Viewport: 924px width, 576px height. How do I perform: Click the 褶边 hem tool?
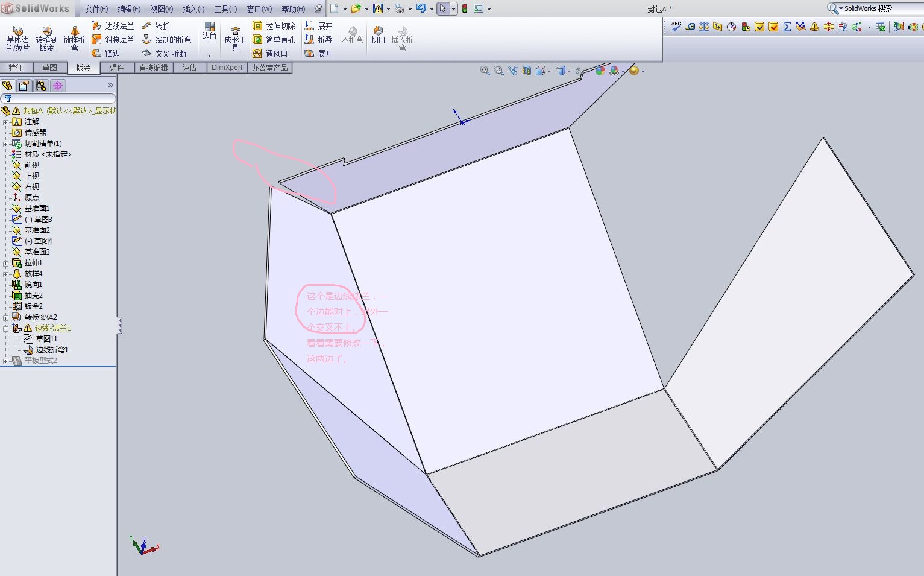[x=106, y=54]
